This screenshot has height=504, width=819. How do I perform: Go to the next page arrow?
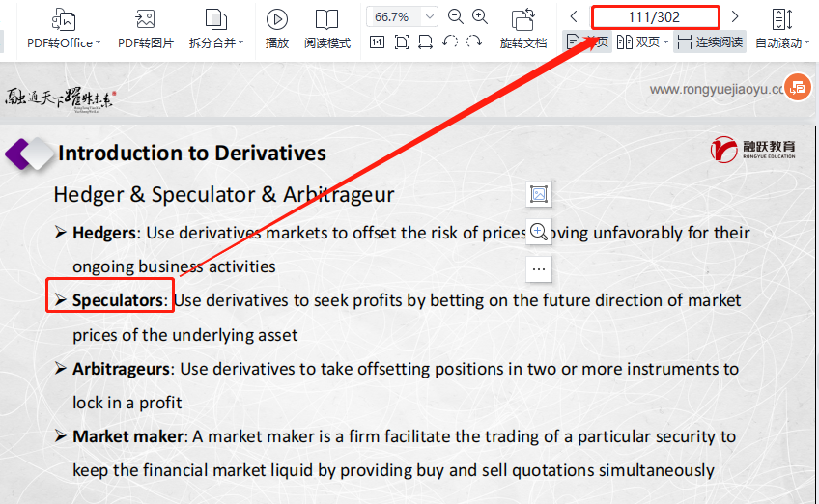[735, 16]
